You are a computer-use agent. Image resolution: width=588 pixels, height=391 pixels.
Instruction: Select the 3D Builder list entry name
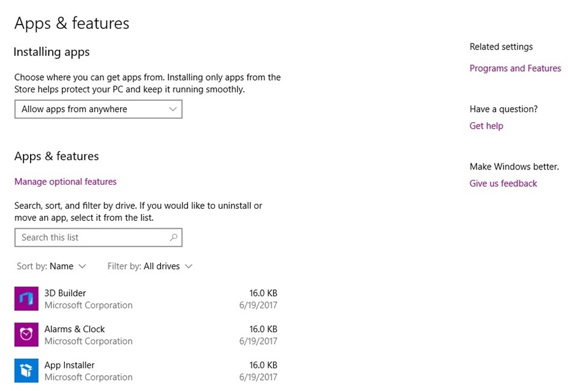[65, 293]
